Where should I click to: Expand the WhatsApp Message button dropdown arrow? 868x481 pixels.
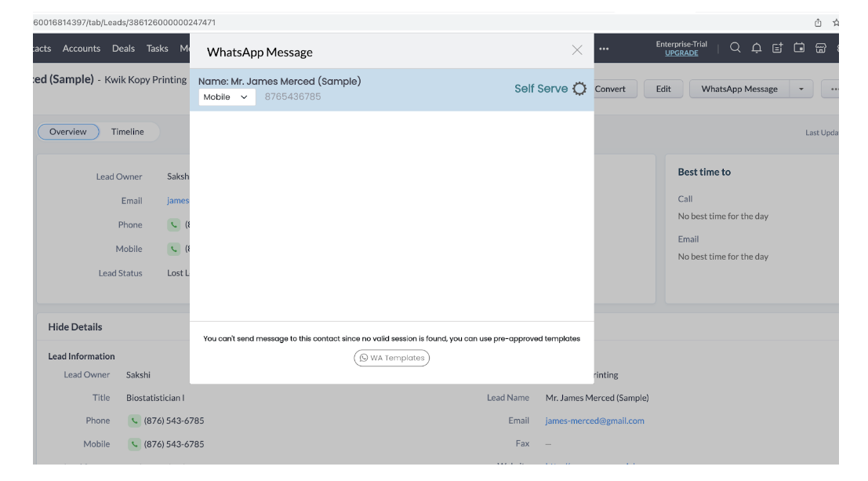point(801,89)
